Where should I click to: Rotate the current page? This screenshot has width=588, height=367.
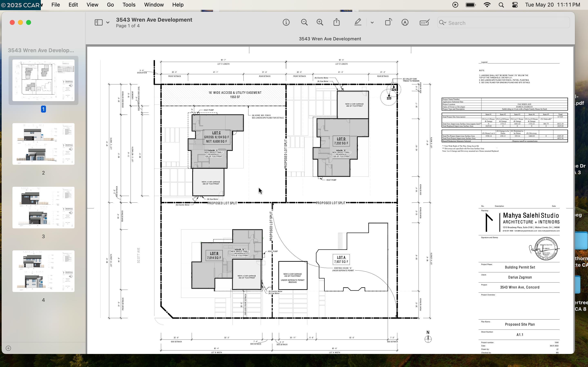pos(388,22)
